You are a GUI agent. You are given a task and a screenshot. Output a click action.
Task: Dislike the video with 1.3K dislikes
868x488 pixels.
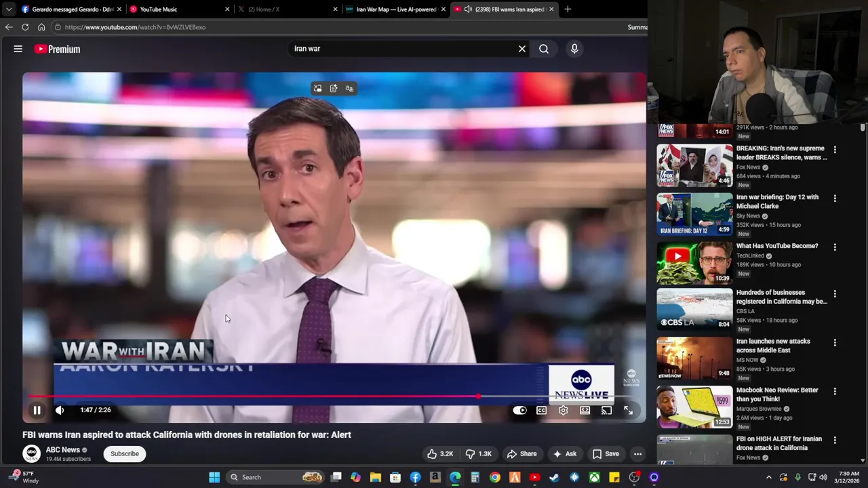pos(479,454)
